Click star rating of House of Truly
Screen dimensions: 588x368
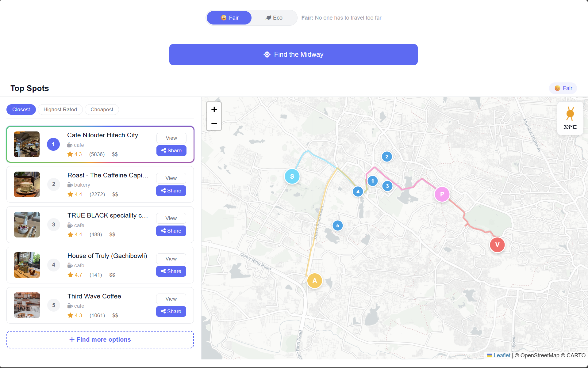pos(75,275)
